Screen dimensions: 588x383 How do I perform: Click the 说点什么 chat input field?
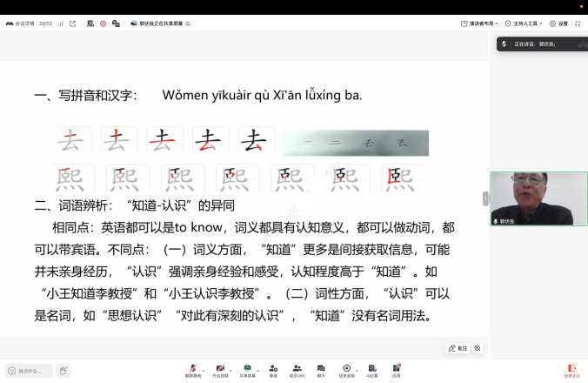28,371
